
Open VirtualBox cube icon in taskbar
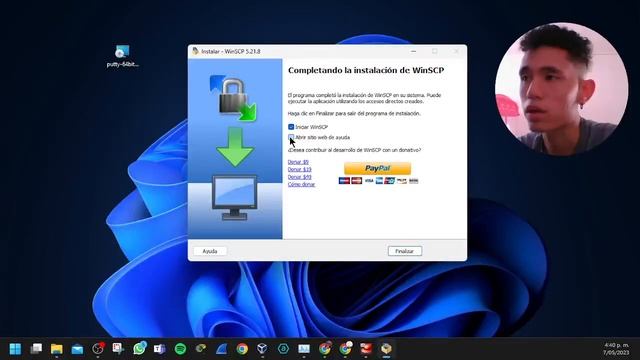[262, 349]
